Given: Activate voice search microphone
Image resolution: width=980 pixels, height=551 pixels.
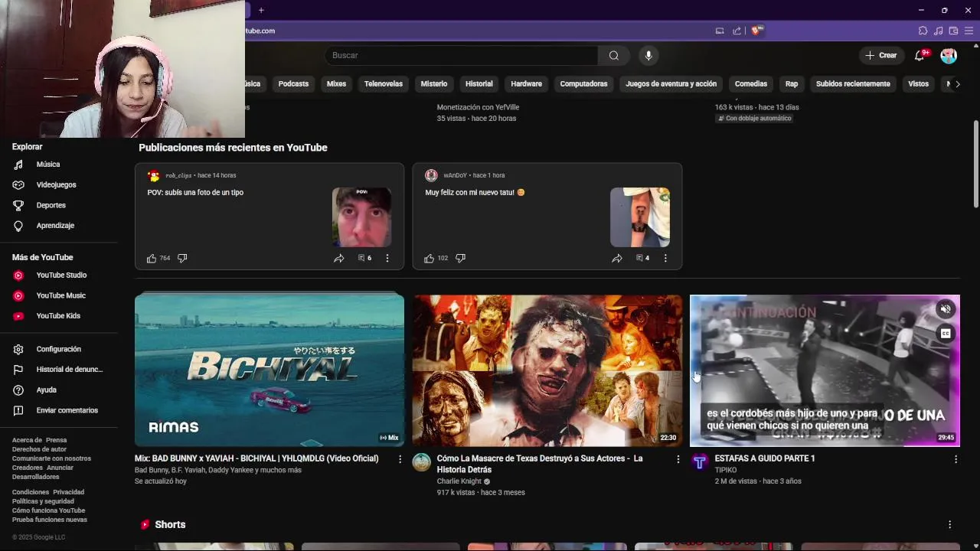Looking at the screenshot, I should [x=648, y=55].
